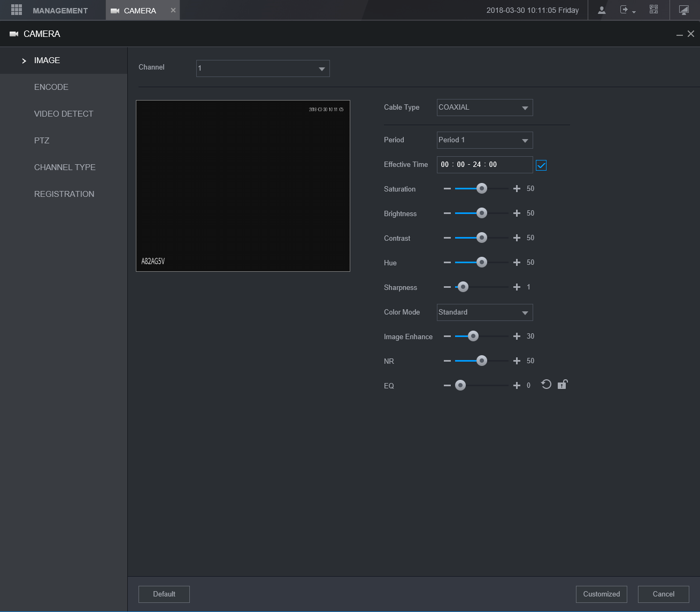Increase Saturation with the plus icon
This screenshot has width=700, height=612.
(517, 189)
